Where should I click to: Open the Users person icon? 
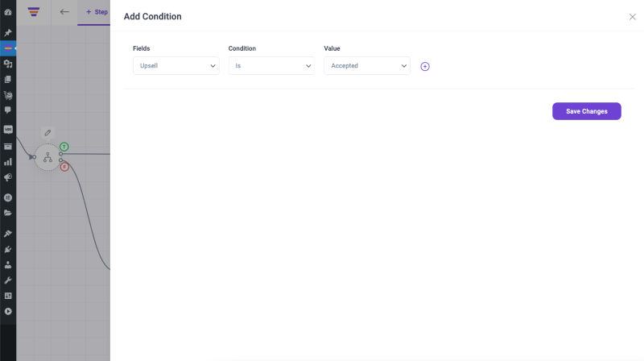[8, 265]
